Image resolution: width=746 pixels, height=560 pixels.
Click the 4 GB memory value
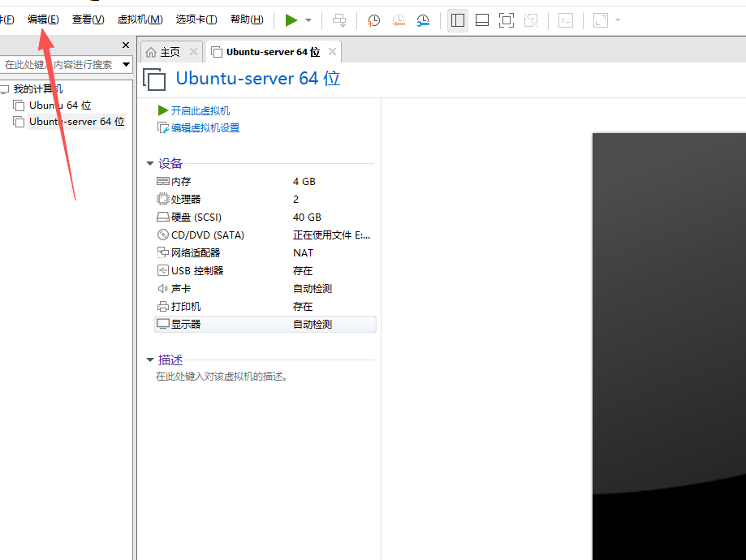pyautogui.click(x=304, y=181)
